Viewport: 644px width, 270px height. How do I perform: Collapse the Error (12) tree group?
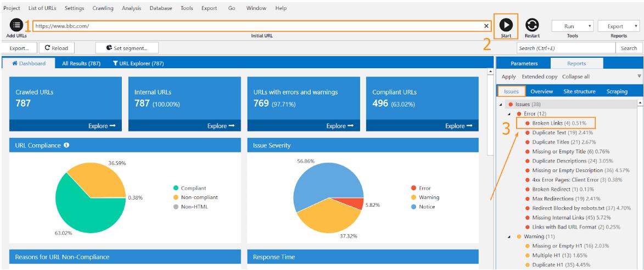tap(509, 114)
